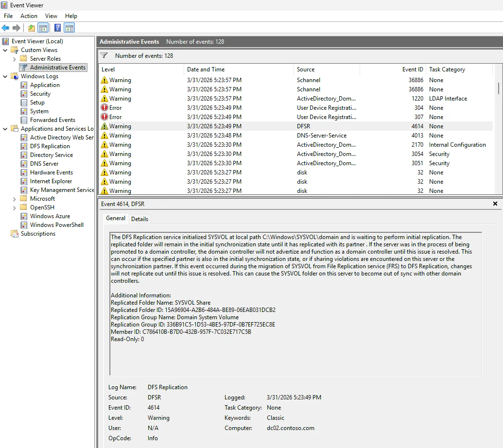This screenshot has height=448, width=503.
Task: Sort events by Event ID header
Action: coord(393,69)
